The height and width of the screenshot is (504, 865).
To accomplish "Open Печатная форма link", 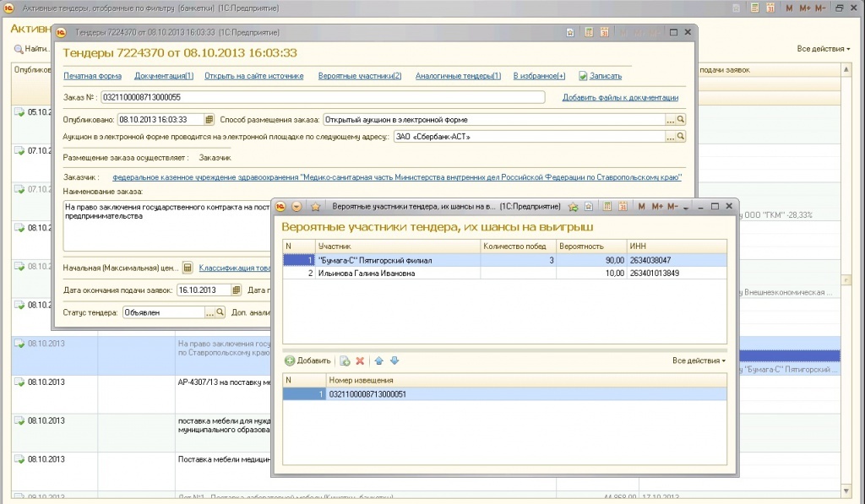I will click(92, 76).
